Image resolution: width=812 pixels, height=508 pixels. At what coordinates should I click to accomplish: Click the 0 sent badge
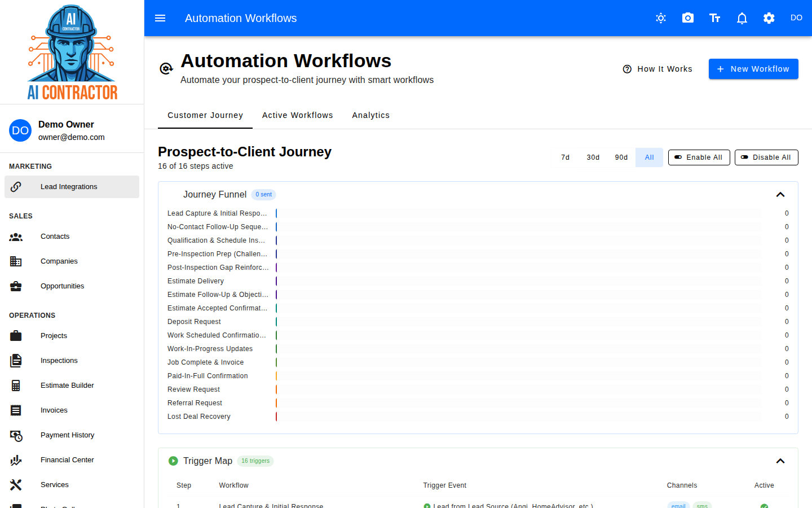(263, 195)
